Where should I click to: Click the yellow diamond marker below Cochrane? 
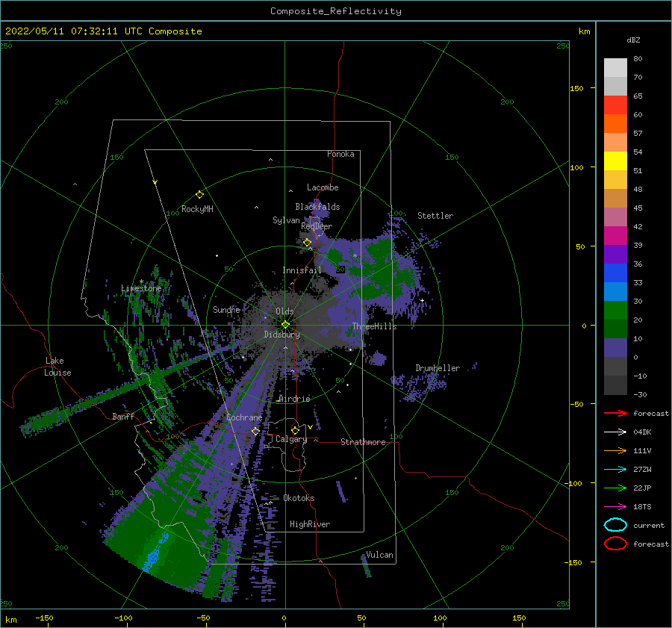pyautogui.click(x=255, y=431)
